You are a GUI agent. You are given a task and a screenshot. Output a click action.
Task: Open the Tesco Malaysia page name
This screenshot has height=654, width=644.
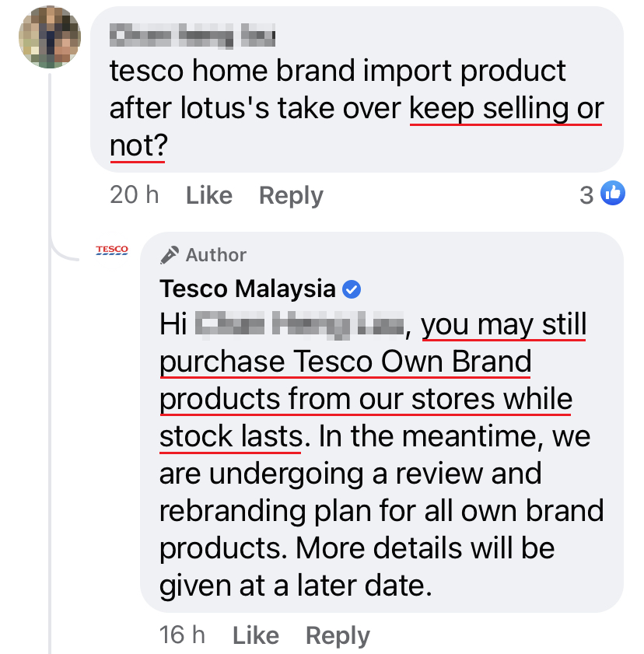tap(247, 289)
